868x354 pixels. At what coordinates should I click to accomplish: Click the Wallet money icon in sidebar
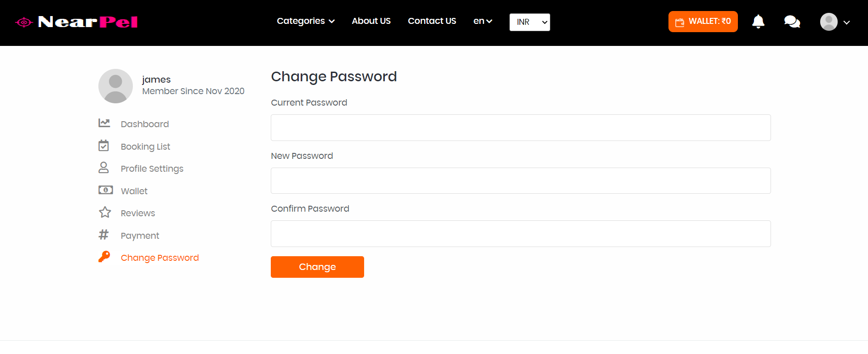click(105, 190)
